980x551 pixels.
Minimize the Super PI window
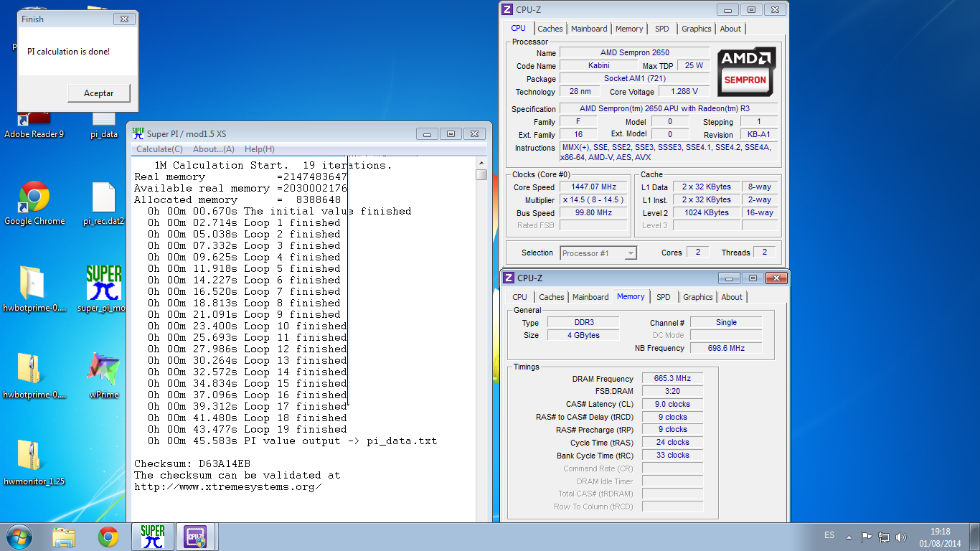(427, 134)
